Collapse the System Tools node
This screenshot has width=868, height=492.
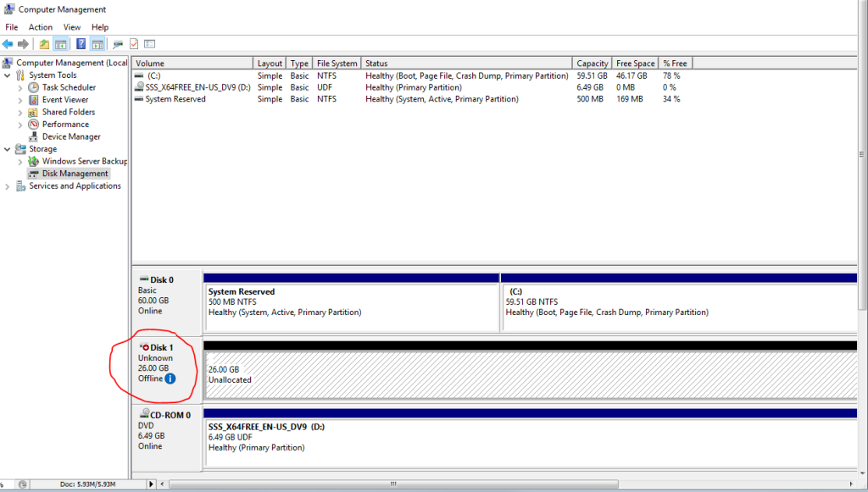tap(8, 75)
